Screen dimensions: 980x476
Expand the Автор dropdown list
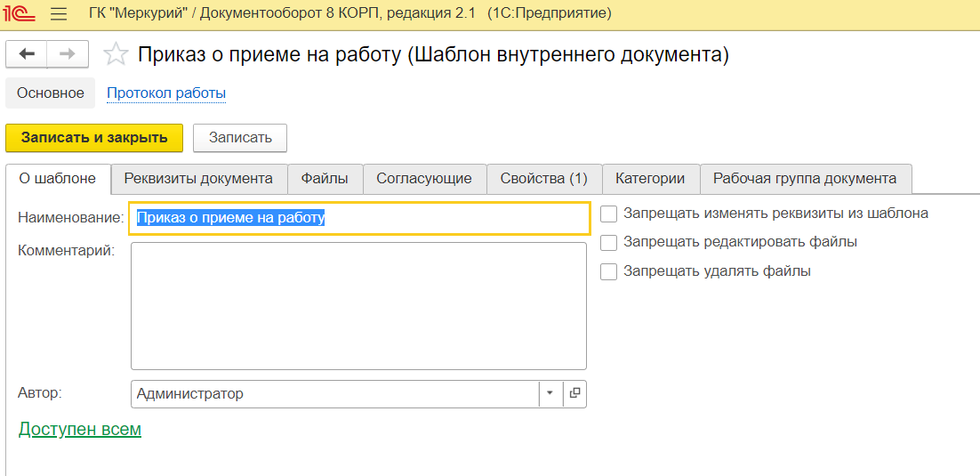(550, 393)
